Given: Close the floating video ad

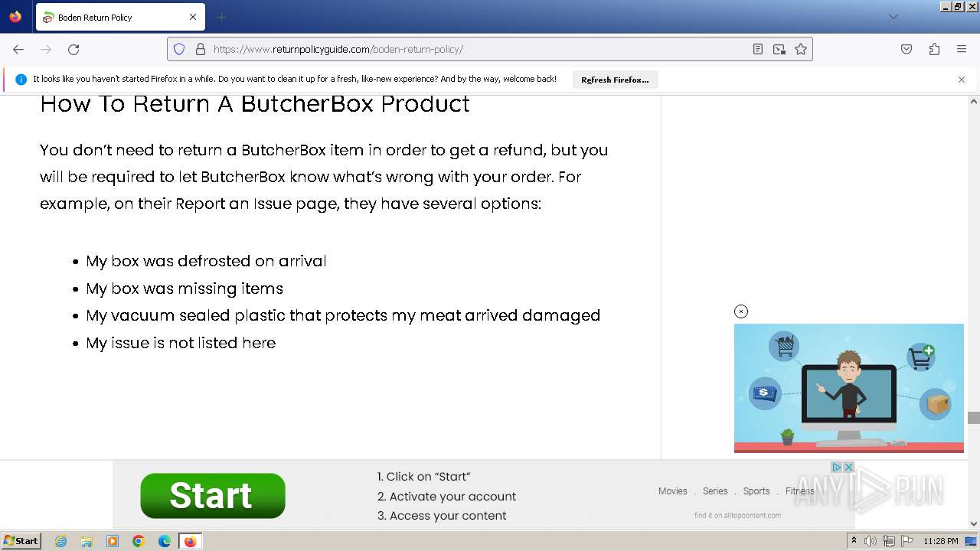Looking at the screenshot, I should (740, 311).
